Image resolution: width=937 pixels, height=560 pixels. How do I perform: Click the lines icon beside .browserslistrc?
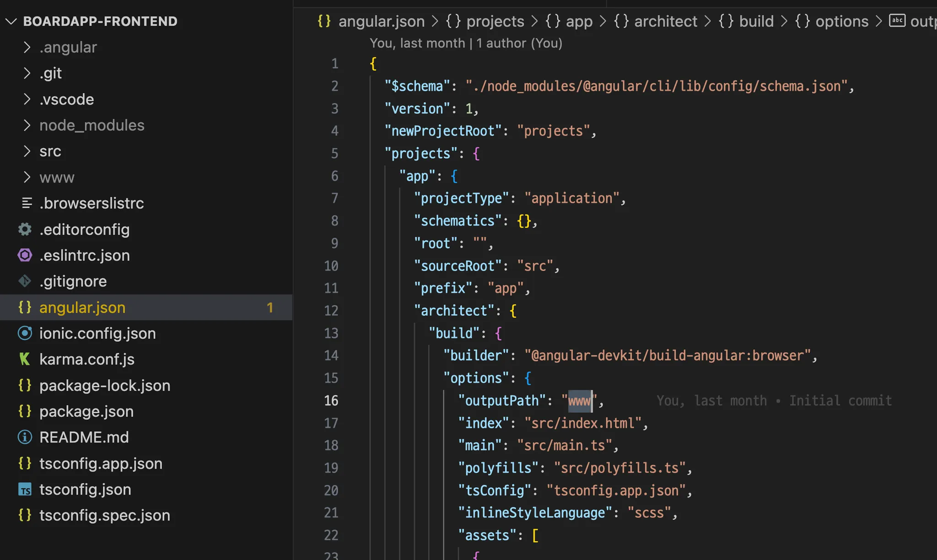[27, 203]
